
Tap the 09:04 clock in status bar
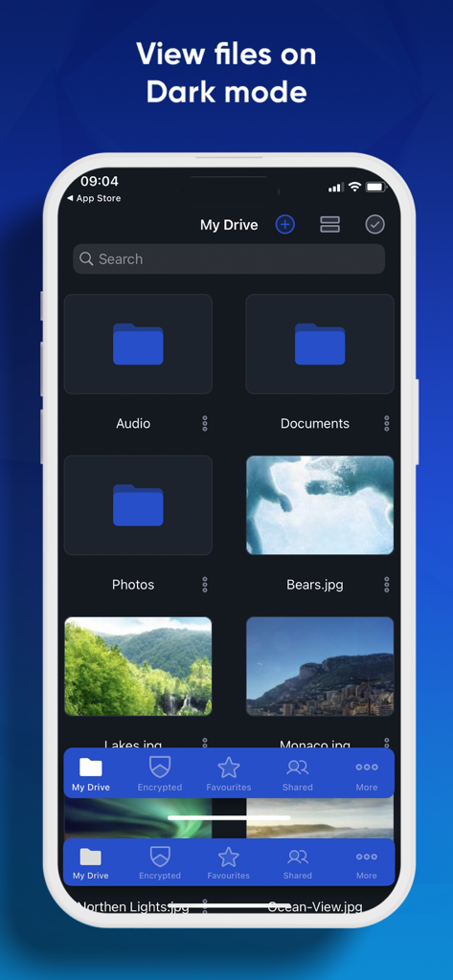pyautogui.click(x=100, y=181)
